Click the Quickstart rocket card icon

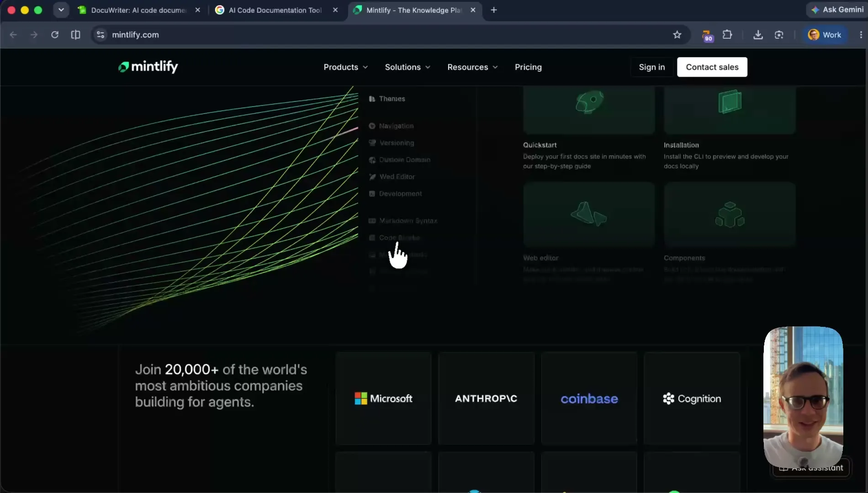point(589,102)
